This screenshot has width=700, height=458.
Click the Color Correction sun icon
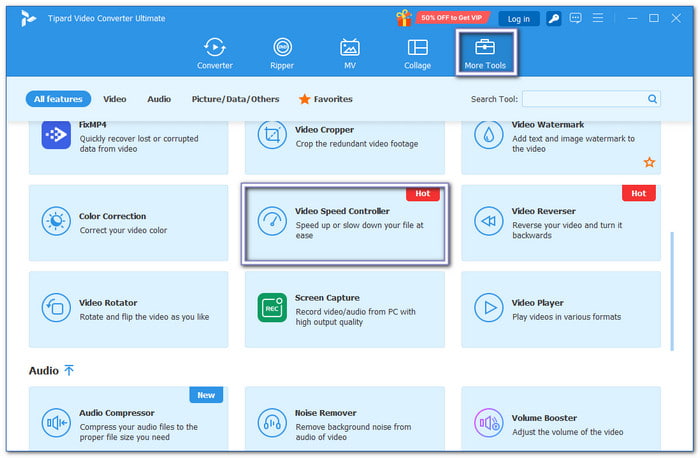pyautogui.click(x=56, y=221)
